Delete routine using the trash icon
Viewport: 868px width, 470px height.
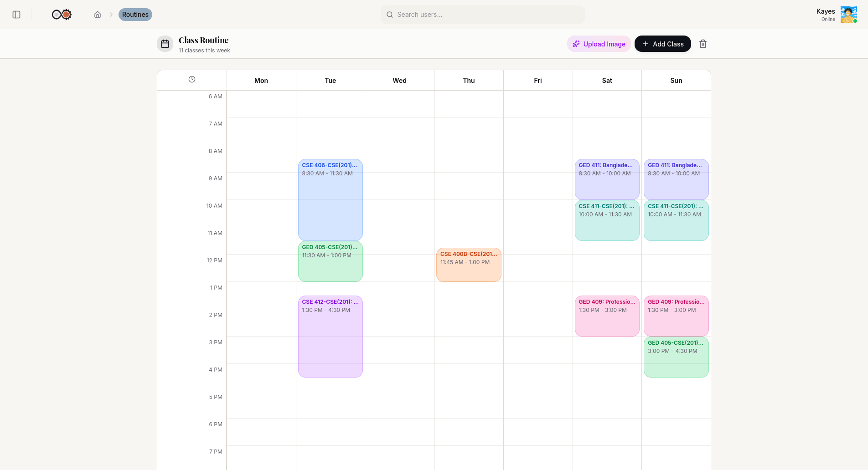703,44
